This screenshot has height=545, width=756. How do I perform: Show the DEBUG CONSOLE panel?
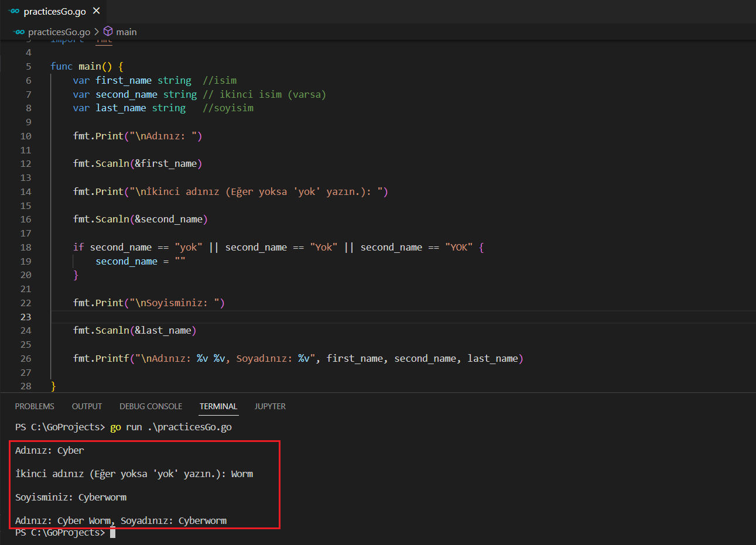point(150,406)
